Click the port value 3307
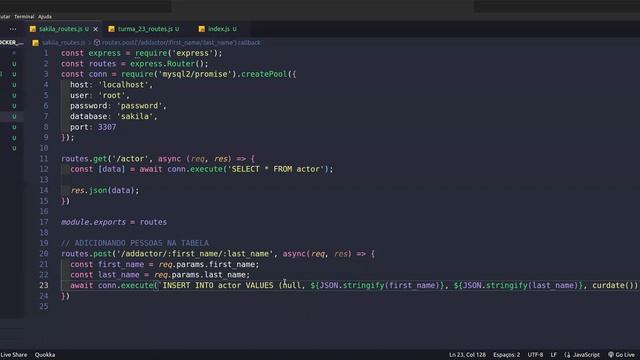 (107, 127)
